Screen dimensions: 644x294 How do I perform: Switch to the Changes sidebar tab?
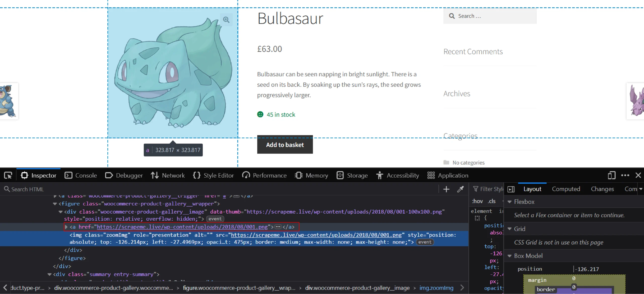(602, 189)
